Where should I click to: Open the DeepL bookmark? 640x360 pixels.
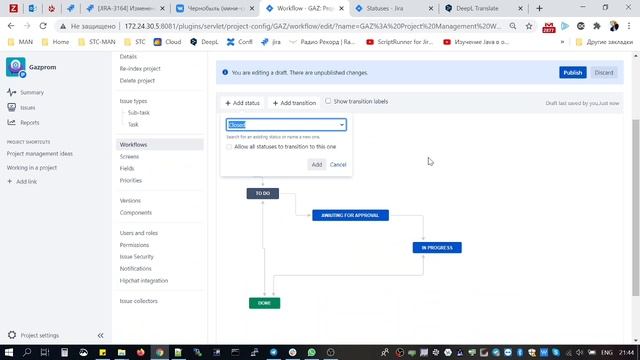[204, 42]
